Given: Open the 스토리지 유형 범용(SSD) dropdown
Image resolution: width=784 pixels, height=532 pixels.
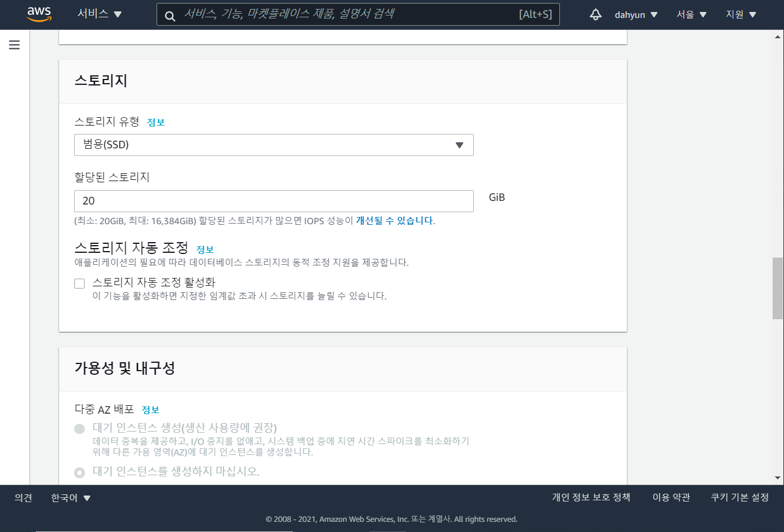Looking at the screenshot, I should pos(274,145).
